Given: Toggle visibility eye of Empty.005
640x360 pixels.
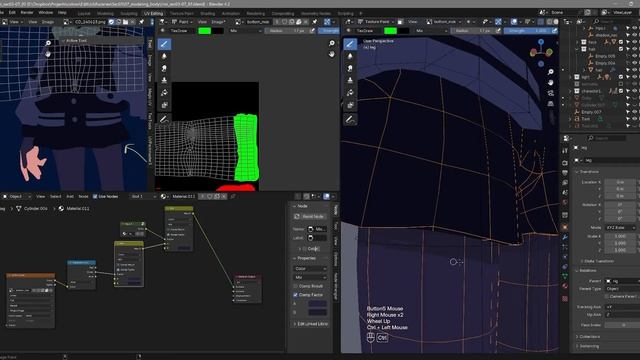Looking at the screenshot, I should tap(634, 56).
